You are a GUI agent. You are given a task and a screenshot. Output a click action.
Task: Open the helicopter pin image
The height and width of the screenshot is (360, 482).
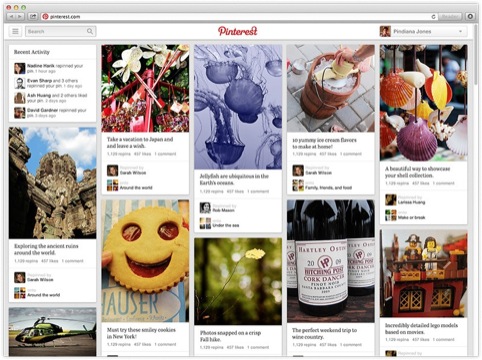click(x=52, y=332)
